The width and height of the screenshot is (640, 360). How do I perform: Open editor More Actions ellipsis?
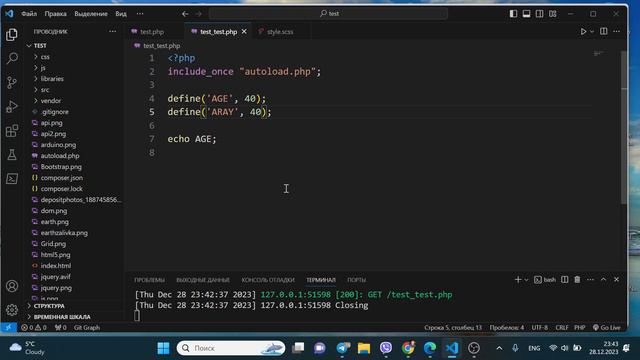[616, 31]
